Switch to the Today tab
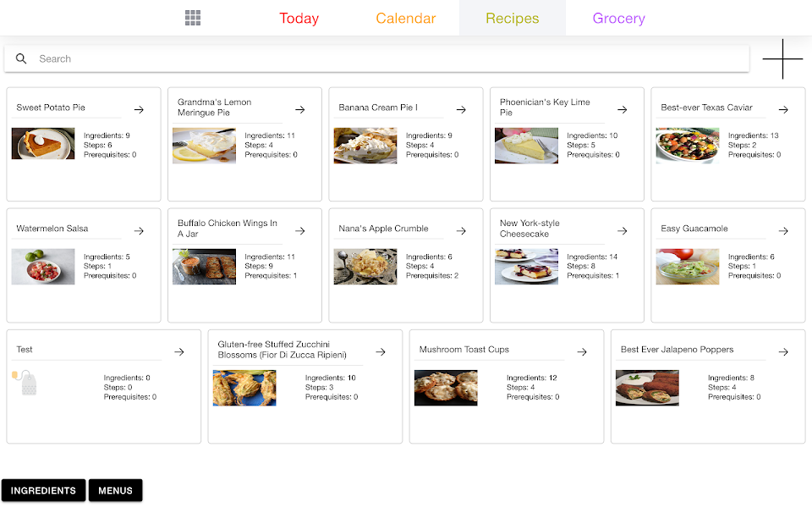The image size is (812, 508). click(x=299, y=19)
